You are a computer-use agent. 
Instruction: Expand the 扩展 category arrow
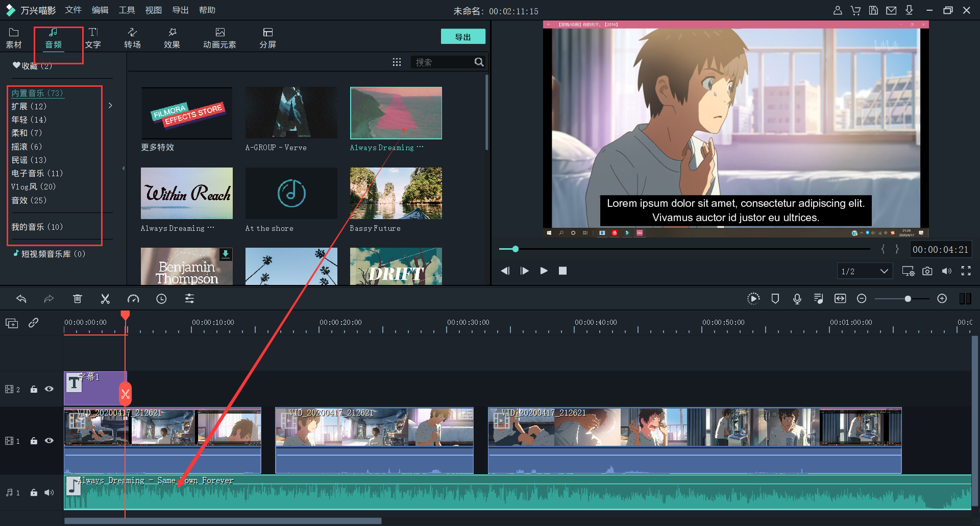pyautogui.click(x=110, y=106)
